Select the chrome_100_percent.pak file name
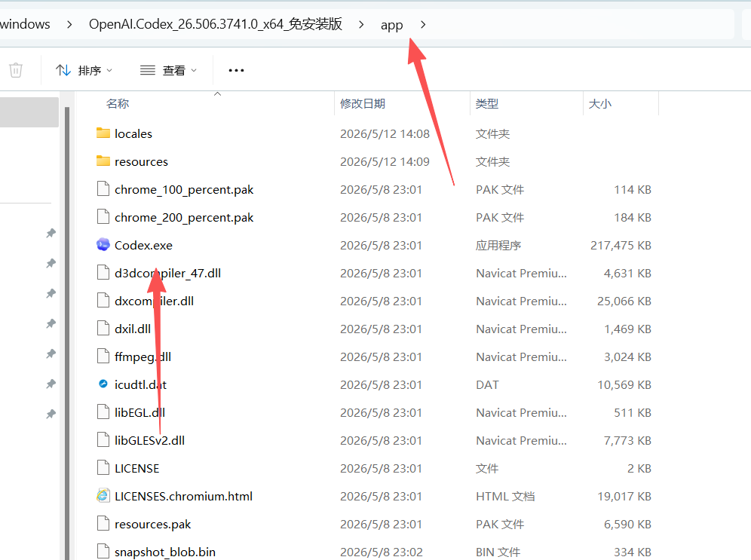The width and height of the screenshot is (751, 560). click(184, 189)
